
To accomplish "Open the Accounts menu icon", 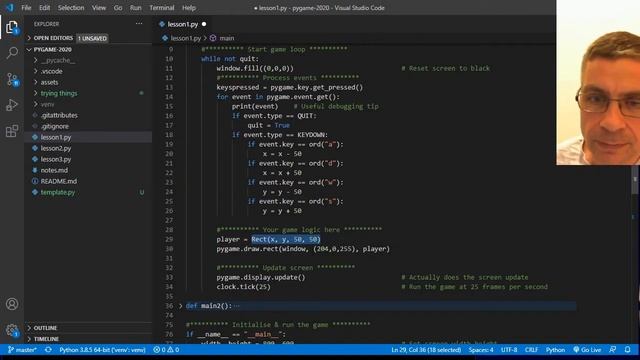I will 12,304.
